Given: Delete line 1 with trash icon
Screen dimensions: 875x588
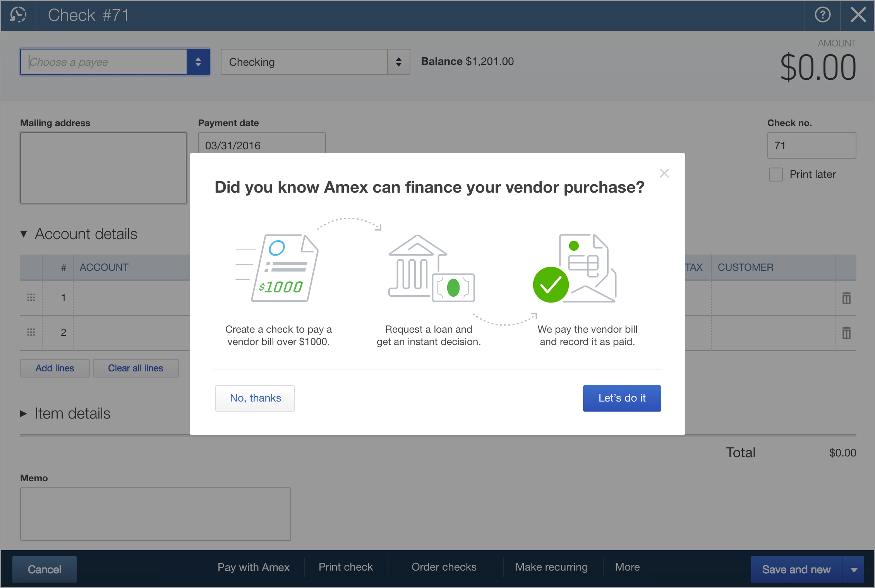Looking at the screenshot, I should coord(846,298).
